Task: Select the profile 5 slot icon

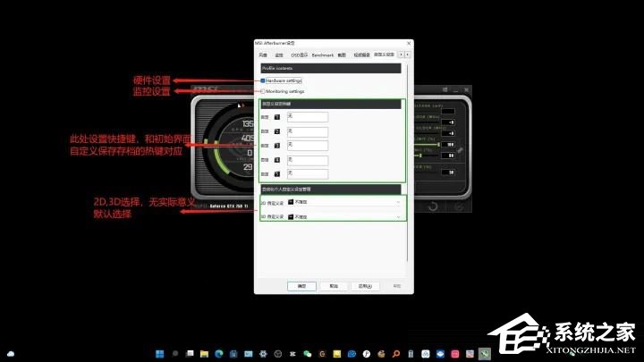Action: (x=277, y=174)
